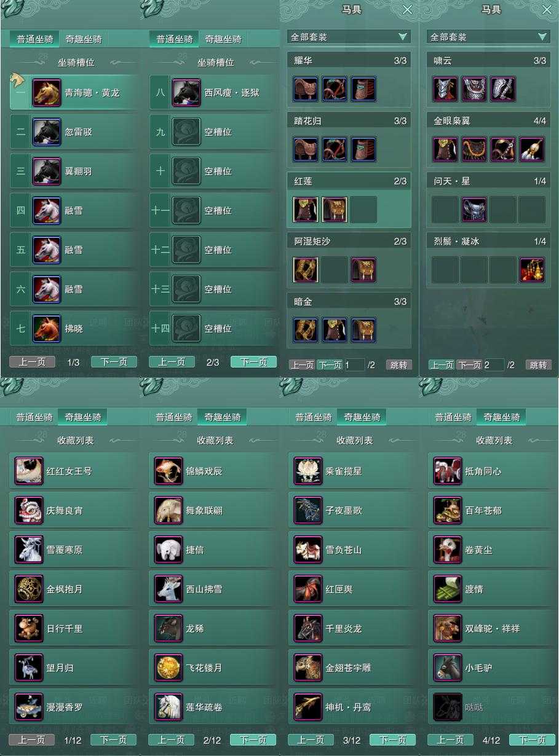The height and width of the screenshot is (756, 559).
Task: Select the 小毛驴 donkey icon
Action: (448, 668)
